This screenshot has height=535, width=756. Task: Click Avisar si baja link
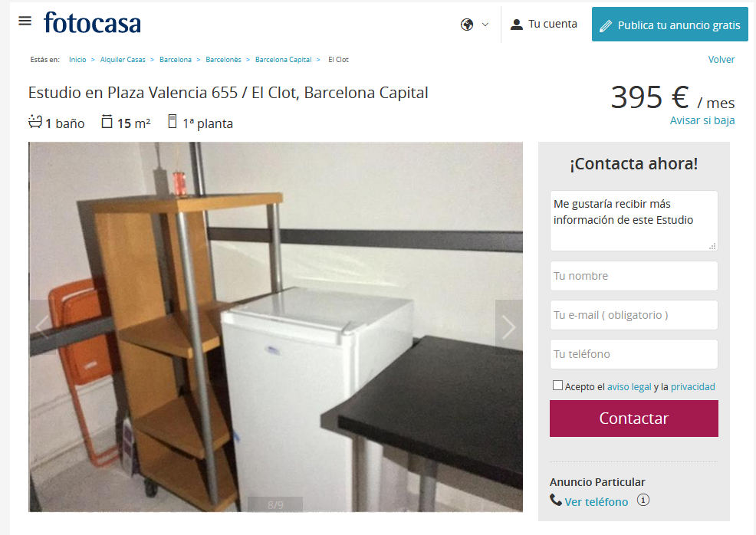(x=702, y=120)
